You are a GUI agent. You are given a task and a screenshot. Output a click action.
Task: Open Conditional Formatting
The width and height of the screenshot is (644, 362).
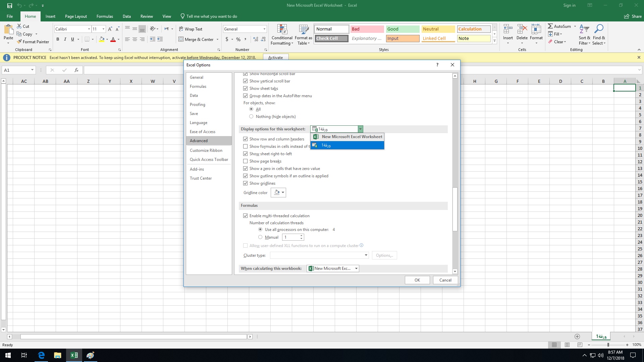282,35
